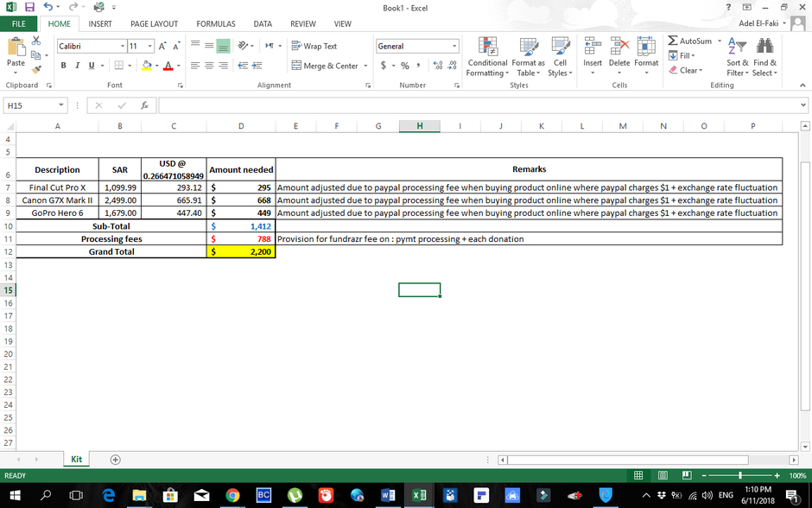The width and height of the screenshot is (812, 508).
Task: Open the FORMULAS ribbon tab
Action: pos(215,24)
